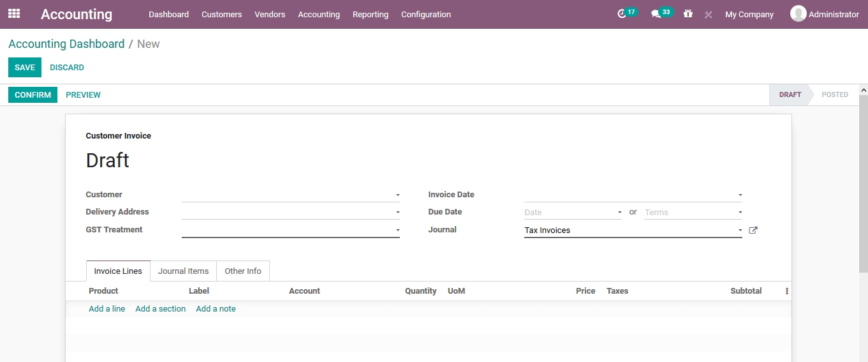Open the Journal external link icon
Image resolution: width=868 pixels, height=362 pixels.
pos(753,230)
